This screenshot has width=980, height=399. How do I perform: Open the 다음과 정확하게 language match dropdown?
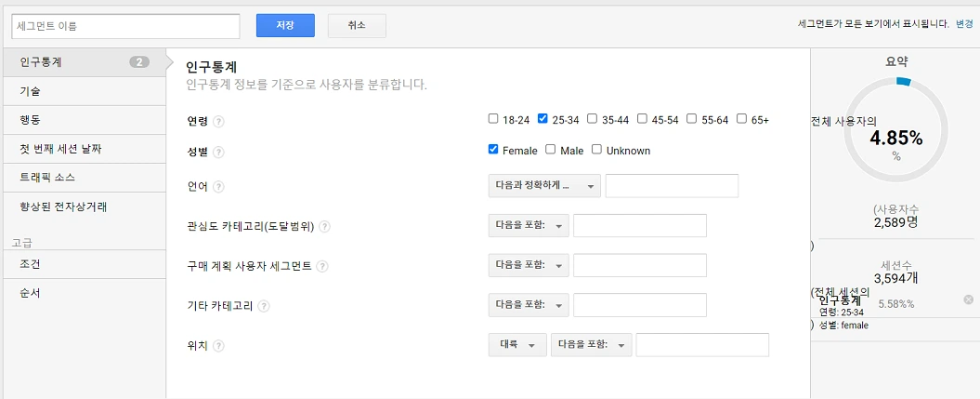click(x=544, y=186)
